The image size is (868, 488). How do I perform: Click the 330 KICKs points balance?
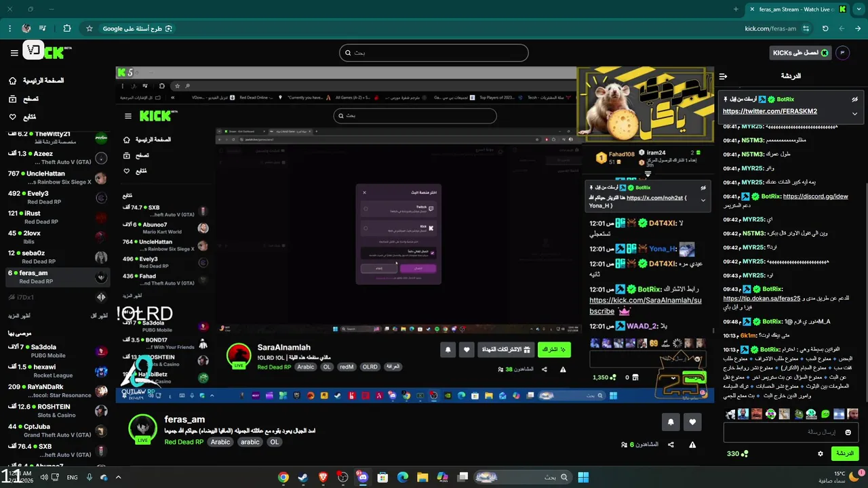click(737, 453)
